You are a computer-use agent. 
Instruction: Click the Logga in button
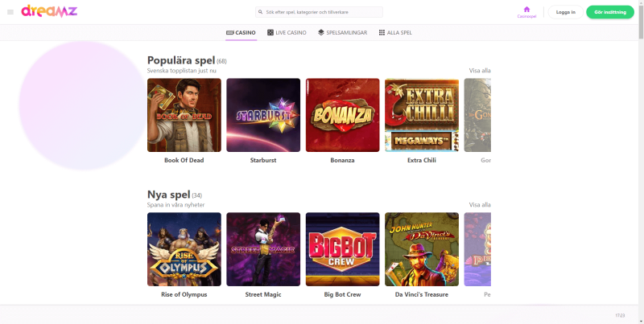566,12
